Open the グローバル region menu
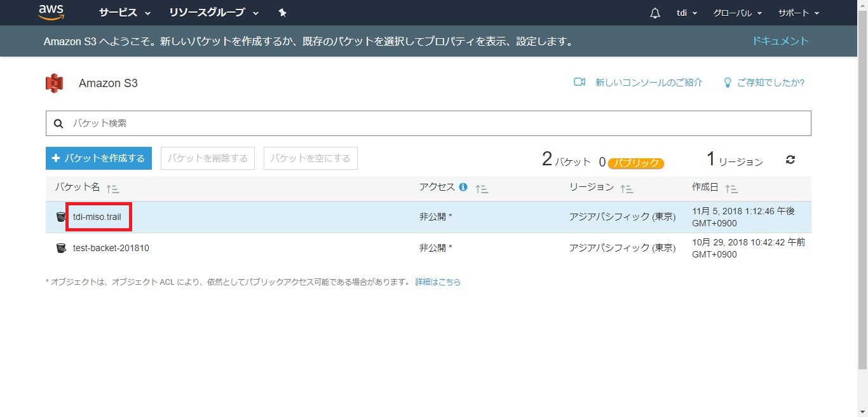The width and height of the screenshot is (868, 417). pos(737,13)
